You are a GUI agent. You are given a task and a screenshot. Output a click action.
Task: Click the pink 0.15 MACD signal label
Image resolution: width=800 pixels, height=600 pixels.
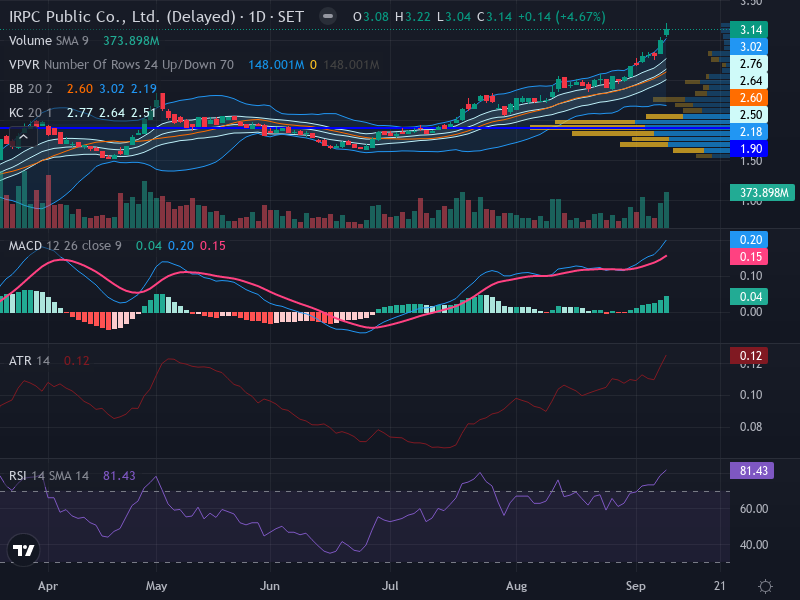[749, 257]
